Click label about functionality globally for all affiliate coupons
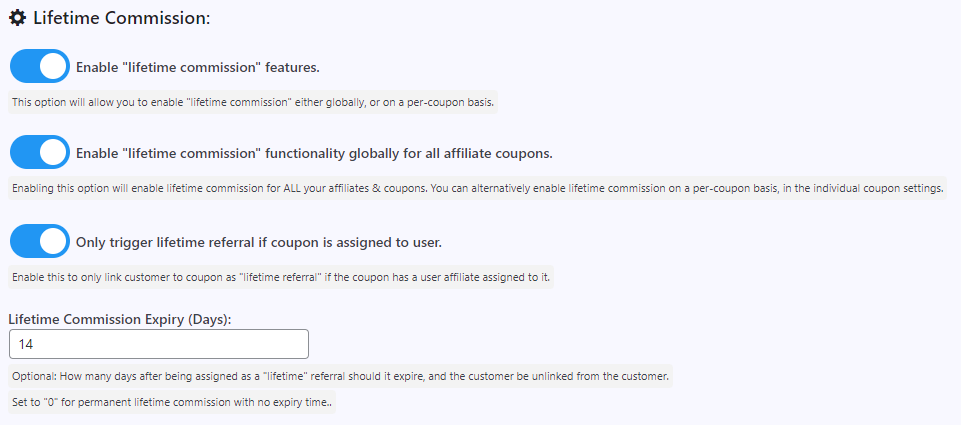Viewport: 961px width, 425px height. pos(314,153)
